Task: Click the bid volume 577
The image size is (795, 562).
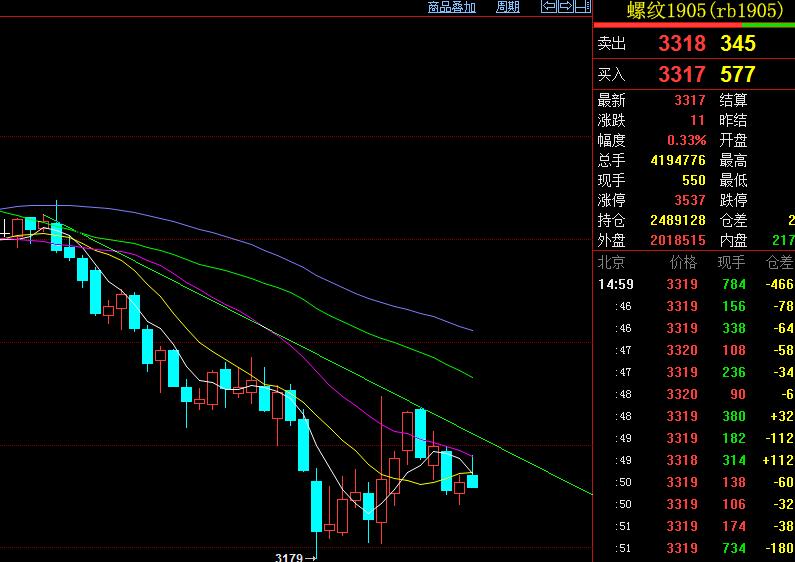Action: [738, 75]
